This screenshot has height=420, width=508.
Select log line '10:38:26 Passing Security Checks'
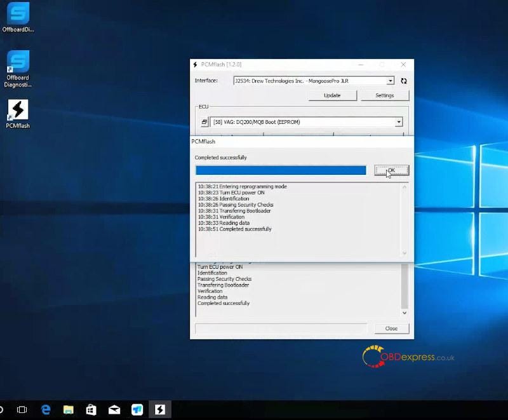236,205
